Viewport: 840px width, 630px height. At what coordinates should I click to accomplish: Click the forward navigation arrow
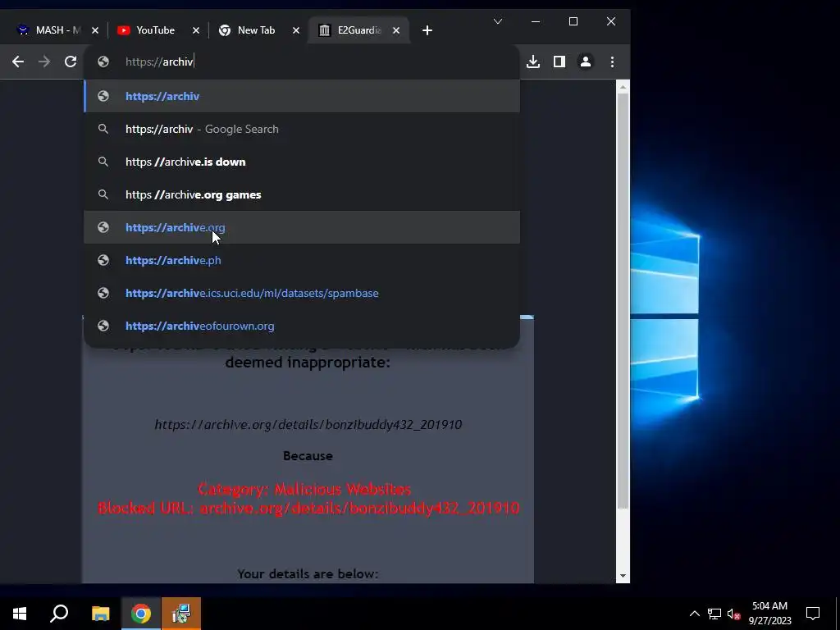[44, 62]
